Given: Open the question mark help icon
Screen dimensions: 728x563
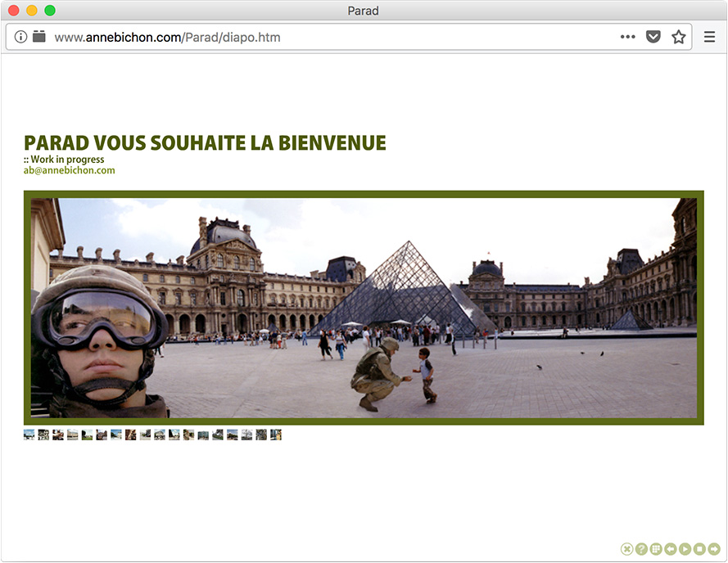Looking at the screenshot, I should coord(641,549).
